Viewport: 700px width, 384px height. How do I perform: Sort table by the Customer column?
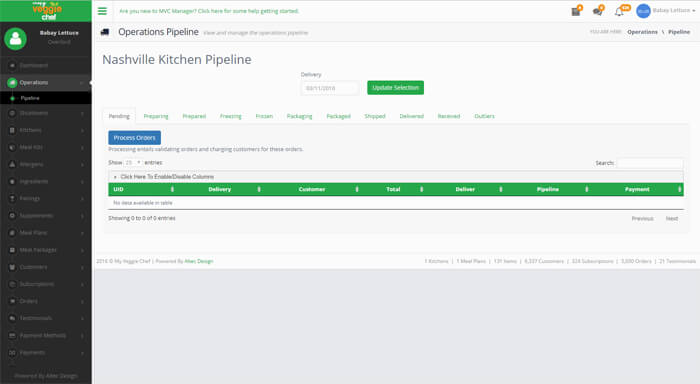point(312,189)
